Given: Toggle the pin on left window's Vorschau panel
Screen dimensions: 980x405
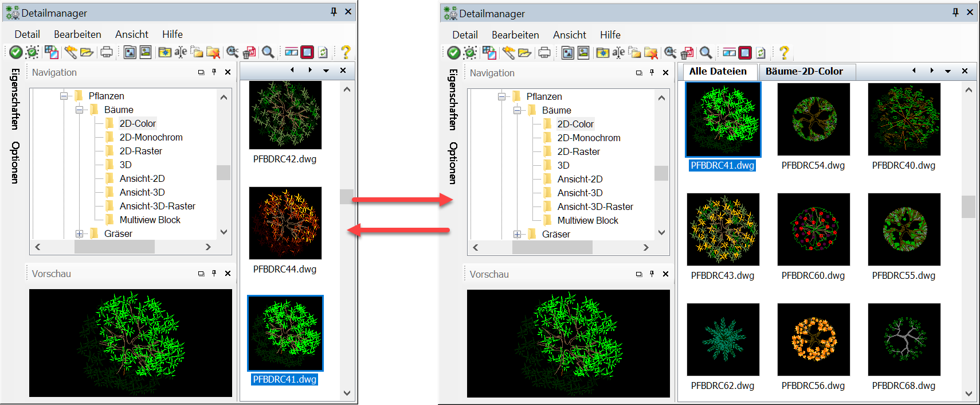Looking at the screenshot, I should point(214,274).
